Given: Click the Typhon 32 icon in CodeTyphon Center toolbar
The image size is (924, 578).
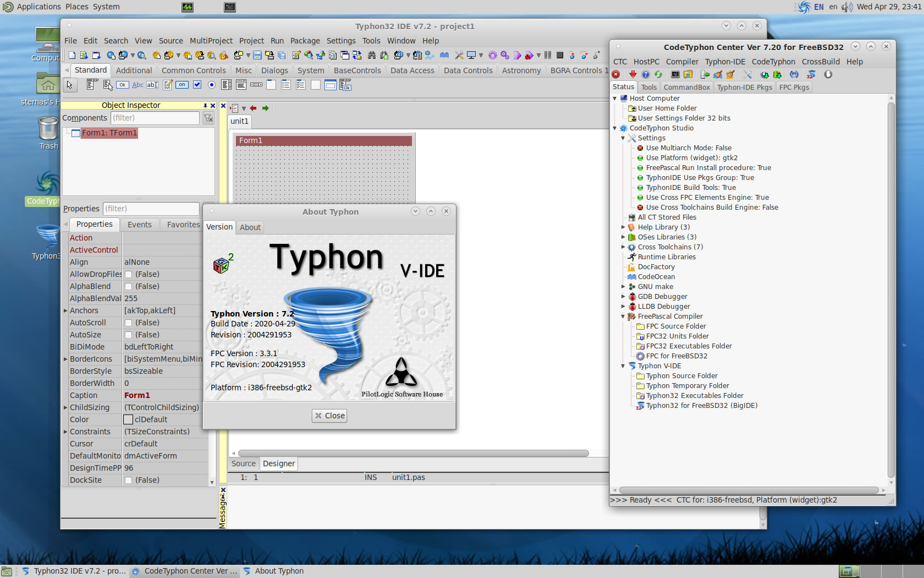Looking at the screenshot, I should point(811,74).
